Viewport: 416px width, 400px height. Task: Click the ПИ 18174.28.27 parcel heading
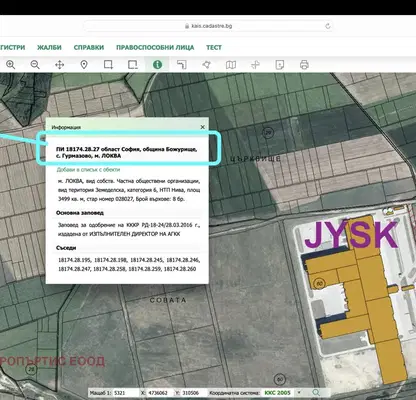[126, 152]
